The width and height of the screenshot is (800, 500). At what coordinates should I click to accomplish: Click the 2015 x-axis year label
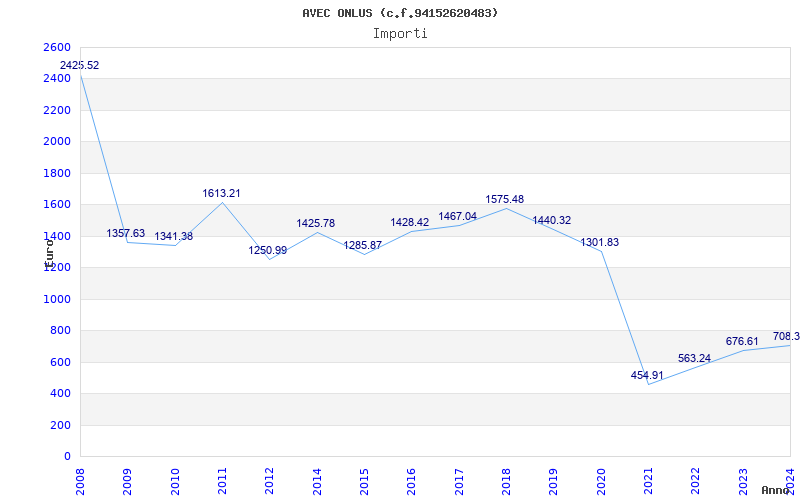(x=365, y=481)
